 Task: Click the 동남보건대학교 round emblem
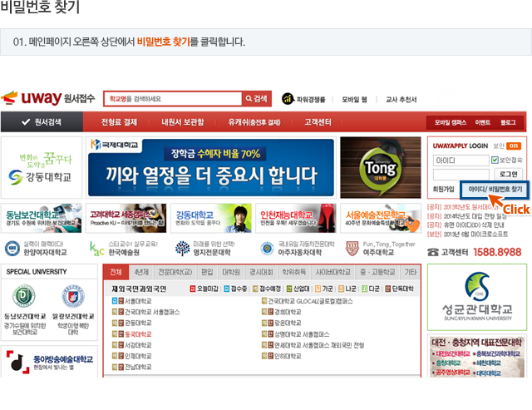coord(24,296)
